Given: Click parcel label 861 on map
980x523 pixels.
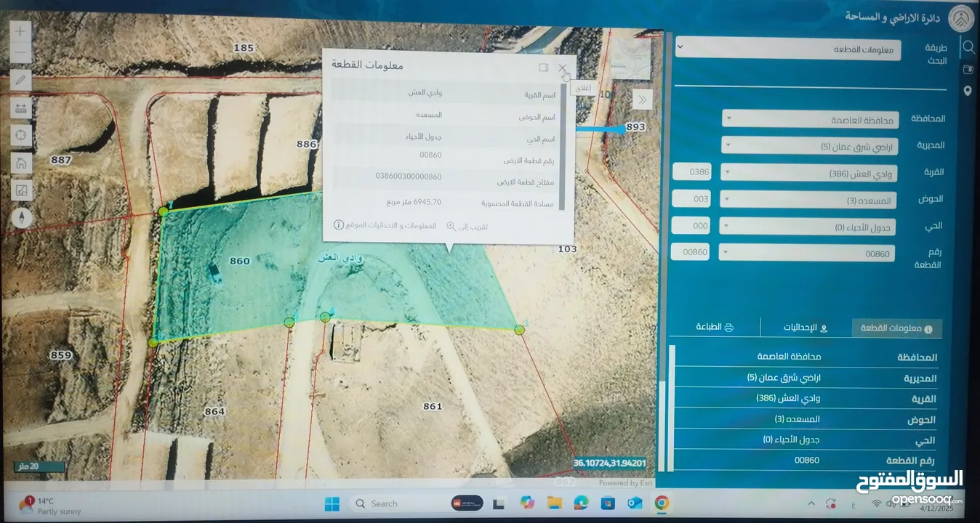Looking at the screenshot, I should (x=433, y=406).
